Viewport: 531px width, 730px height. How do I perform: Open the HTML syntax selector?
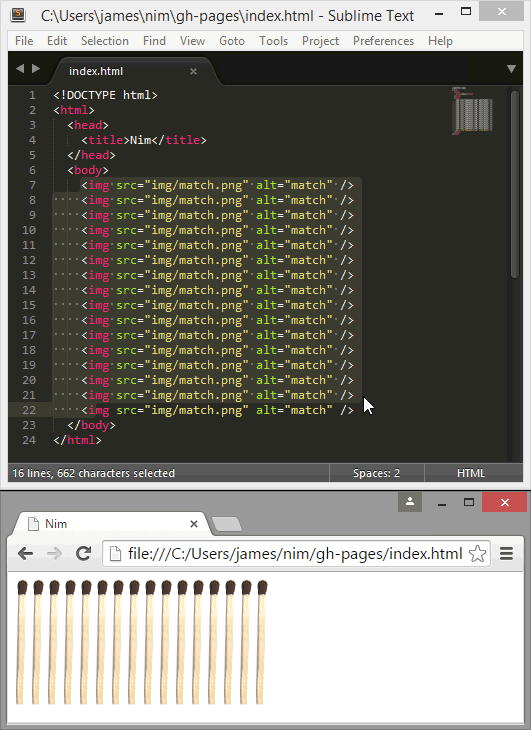(471, 473)
